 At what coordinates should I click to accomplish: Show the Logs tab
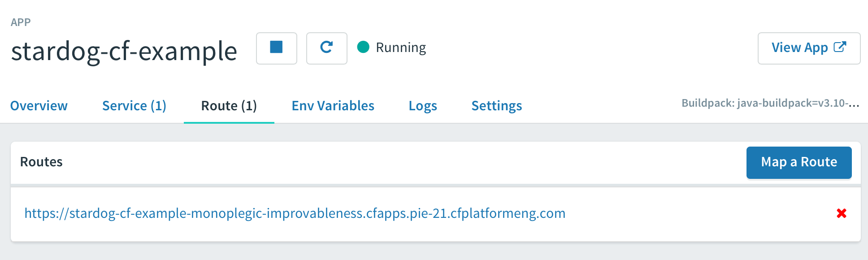click(422, 106)
